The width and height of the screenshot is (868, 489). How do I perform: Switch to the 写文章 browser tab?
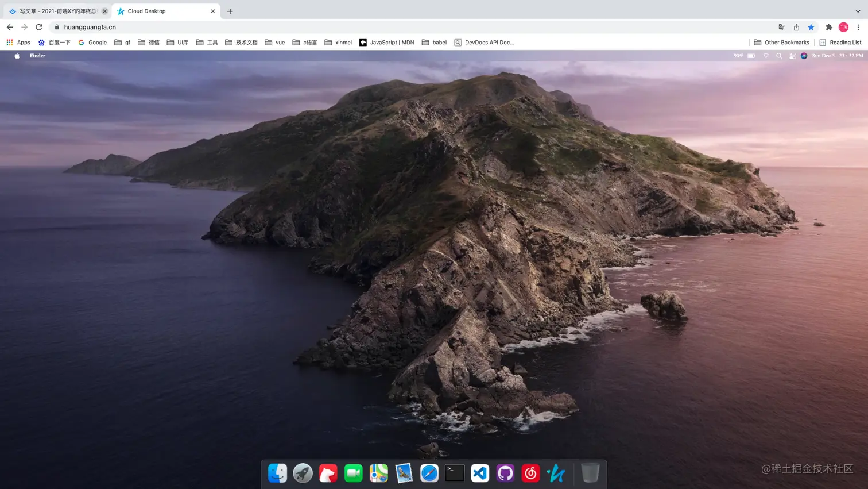[x=57, y=11]
